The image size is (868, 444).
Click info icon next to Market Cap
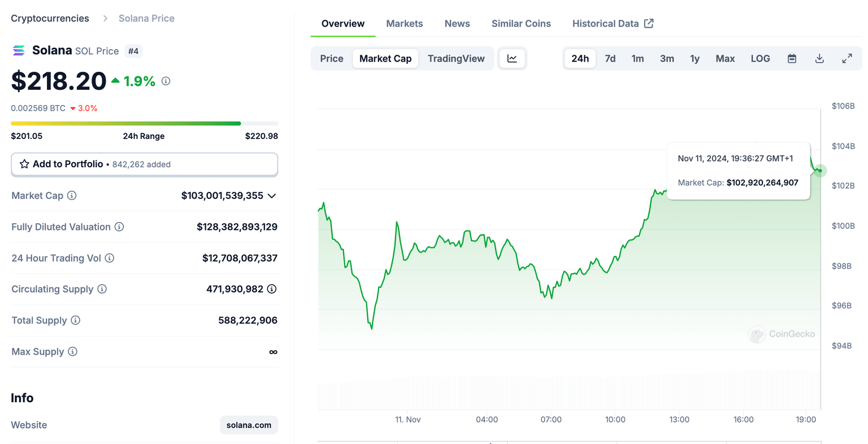(72, 195)
